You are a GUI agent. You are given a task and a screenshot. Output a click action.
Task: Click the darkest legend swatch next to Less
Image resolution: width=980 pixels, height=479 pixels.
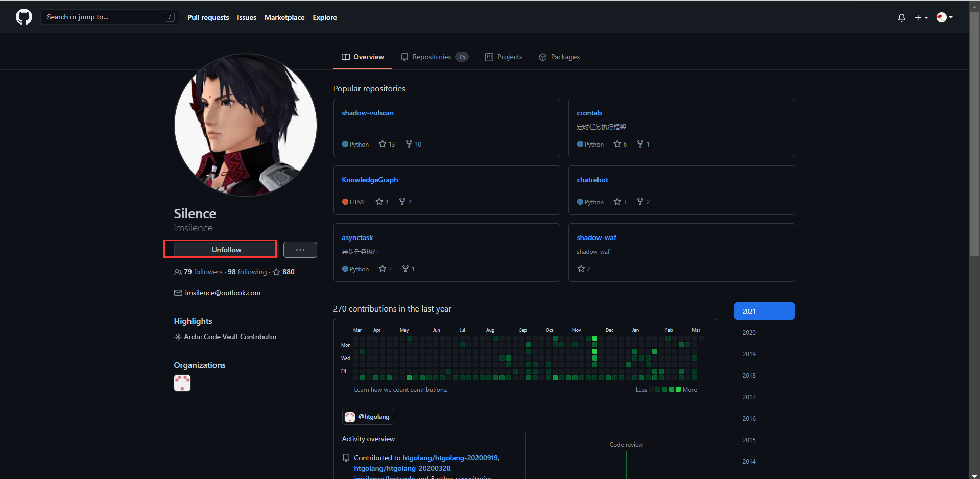(651, 389)
